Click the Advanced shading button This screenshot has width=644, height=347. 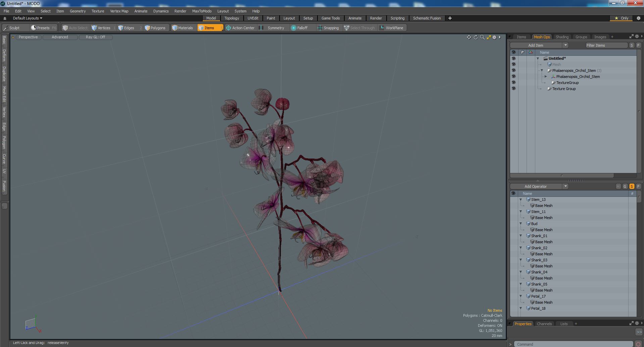point(60,37)
